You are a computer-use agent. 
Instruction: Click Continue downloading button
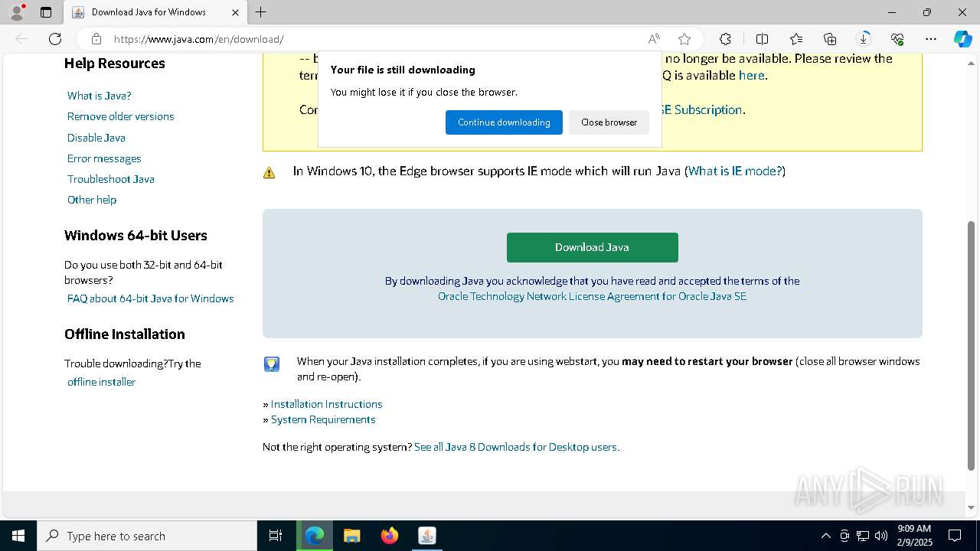click(x=504, y=122)
